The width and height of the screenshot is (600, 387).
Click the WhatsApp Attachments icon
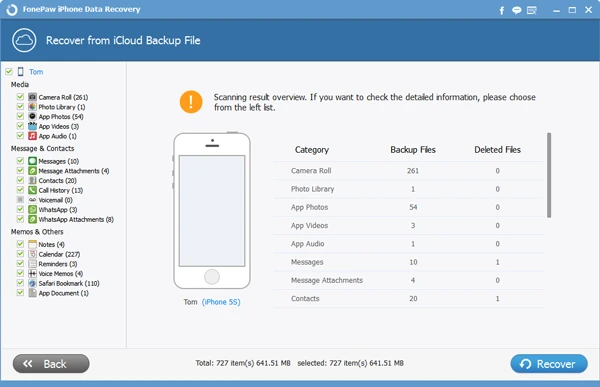click(33, 219)
